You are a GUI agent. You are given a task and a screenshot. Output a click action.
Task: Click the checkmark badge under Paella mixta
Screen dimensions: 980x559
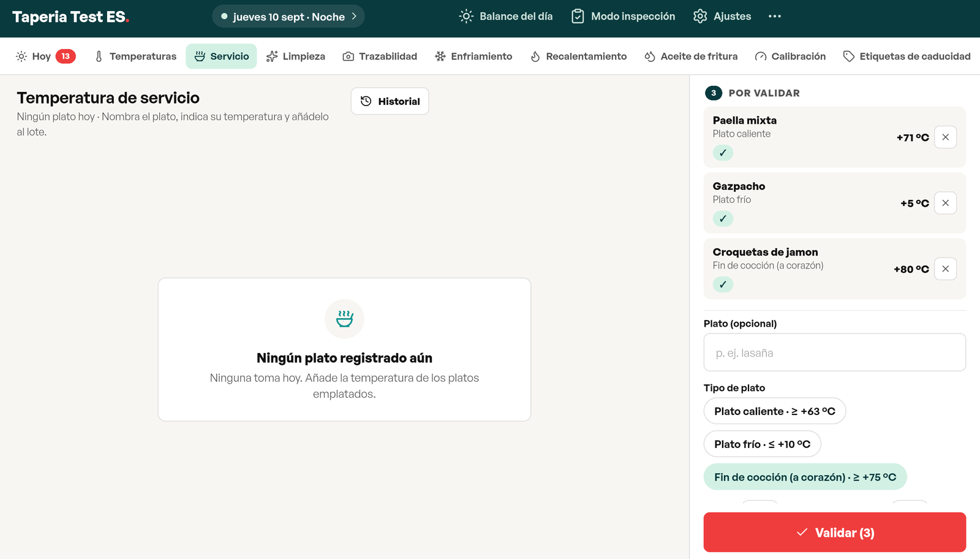point(723,153)
